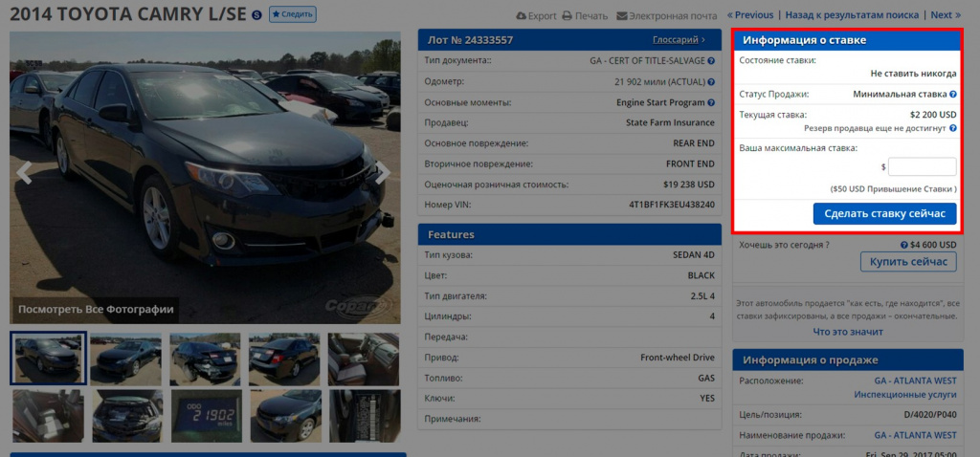Go to Next lot link
Image resolution: width=980 pixels, height=457 pixels.
(947, 15)
